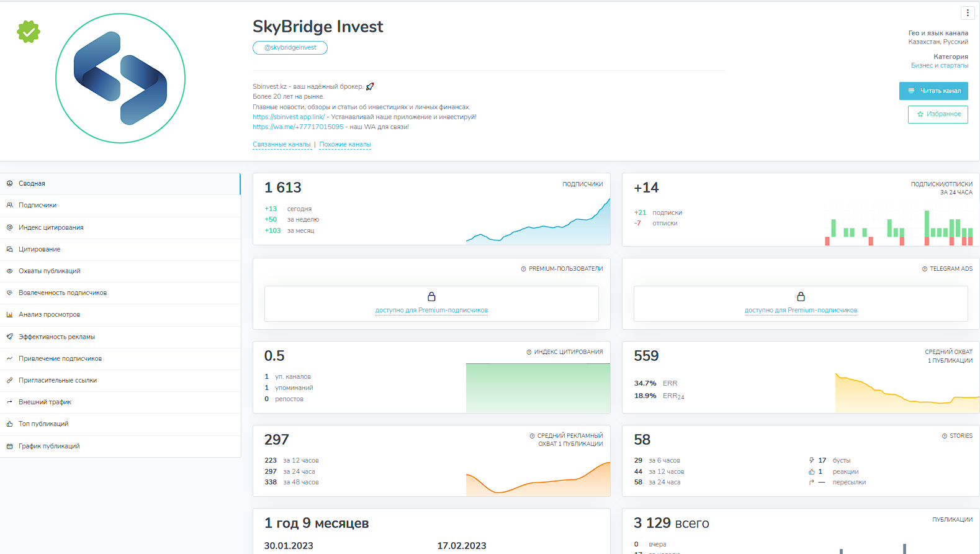Click the Подписчики people icon
The height and width of the screenshot is (554, 980).
pyautogui.click(x=9, y=206)
